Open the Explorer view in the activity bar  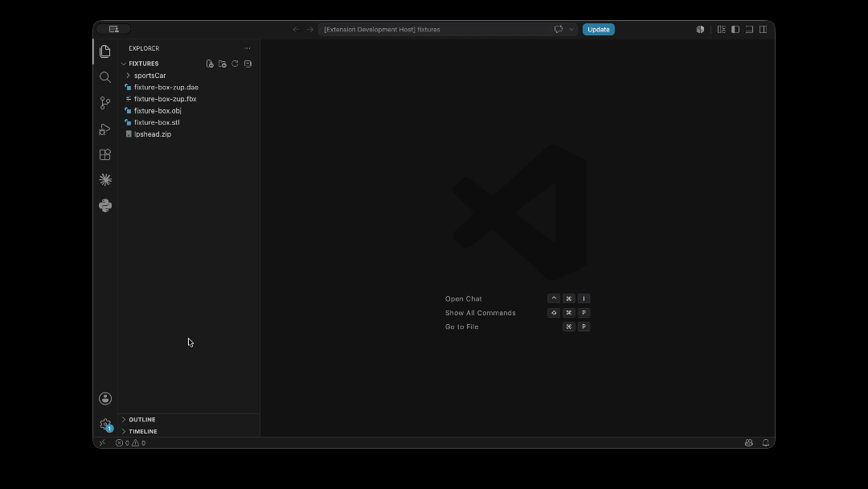point(105,51)
